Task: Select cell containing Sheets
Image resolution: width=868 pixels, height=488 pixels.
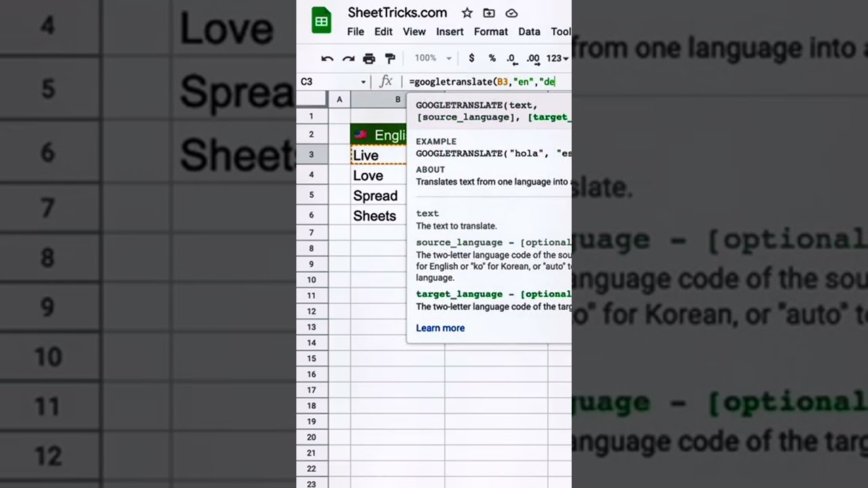Action: click(378, 216)
